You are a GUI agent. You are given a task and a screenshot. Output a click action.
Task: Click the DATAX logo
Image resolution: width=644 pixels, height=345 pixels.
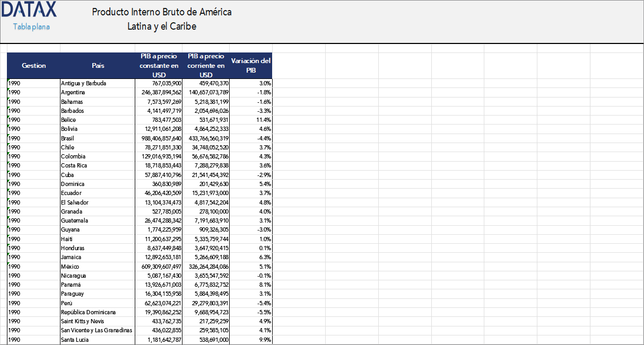pos(29,11)
